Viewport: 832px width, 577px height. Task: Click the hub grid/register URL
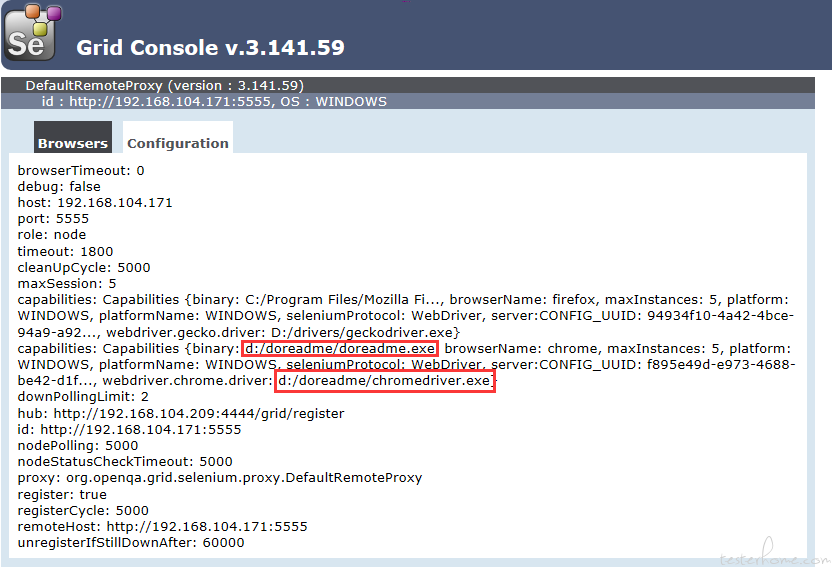[x=199, y=414]
